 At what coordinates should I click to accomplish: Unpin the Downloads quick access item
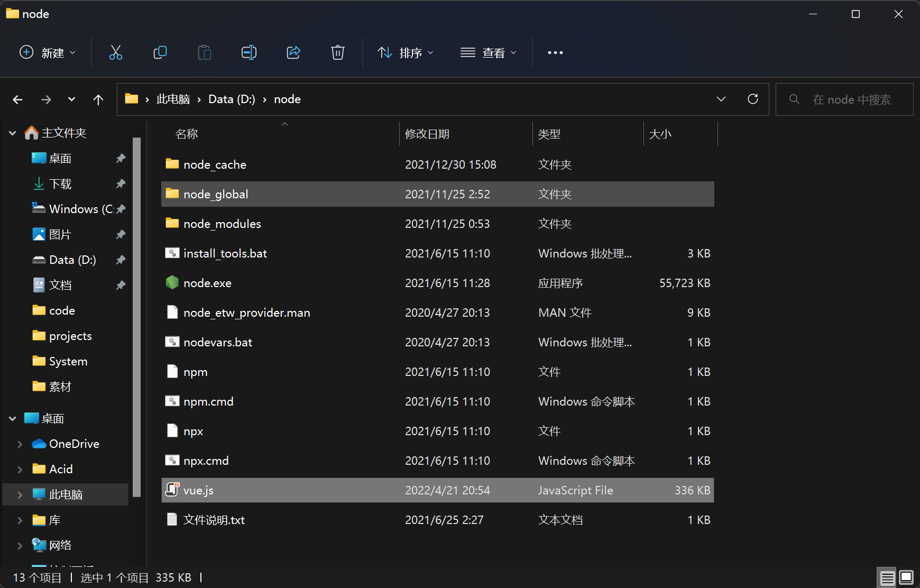(121, 183)
